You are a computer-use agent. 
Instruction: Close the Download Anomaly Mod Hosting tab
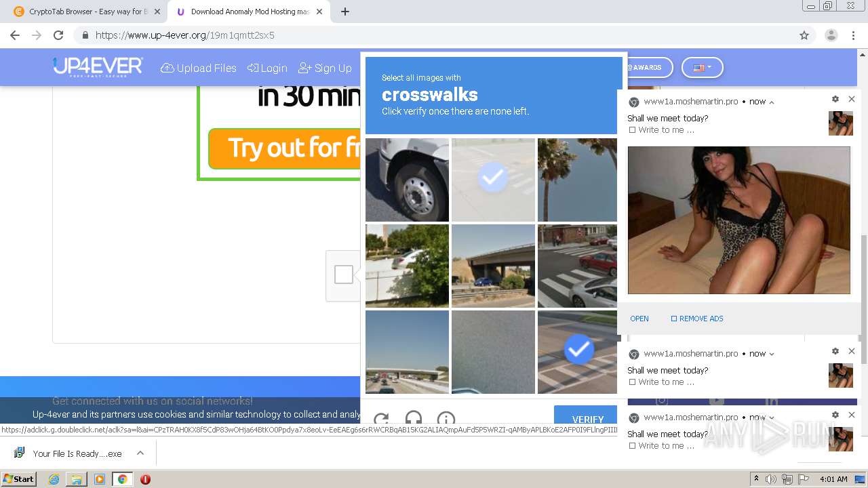pos(319,12)
